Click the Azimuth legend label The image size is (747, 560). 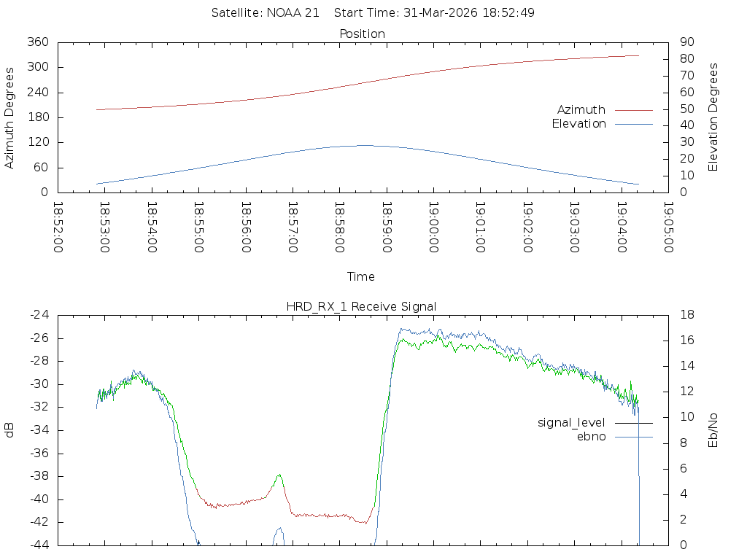581,110
